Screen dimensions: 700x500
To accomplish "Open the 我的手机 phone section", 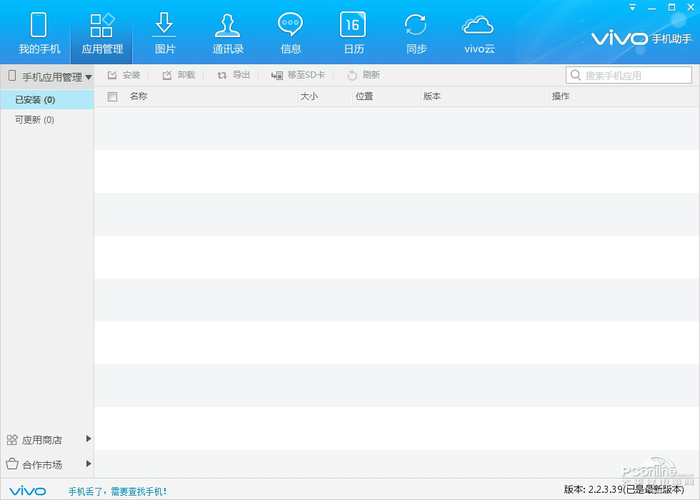I will [39, 33].
